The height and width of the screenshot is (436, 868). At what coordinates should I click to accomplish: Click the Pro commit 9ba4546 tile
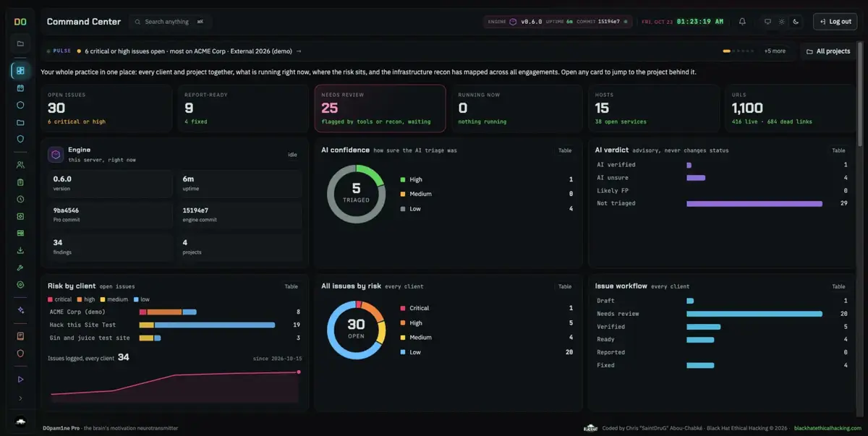(x=110, y=214)
